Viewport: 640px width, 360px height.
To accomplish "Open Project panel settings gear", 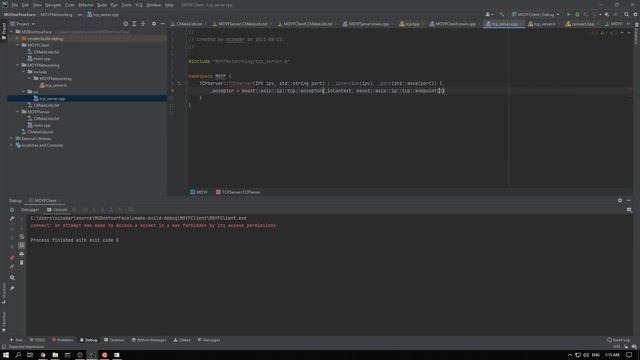I will (x=154, y=24).
